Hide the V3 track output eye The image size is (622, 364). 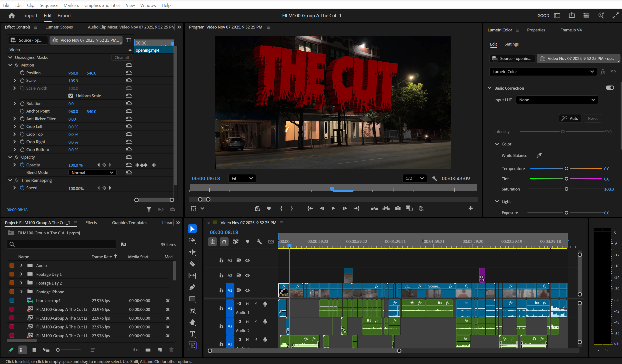[247, 260]
